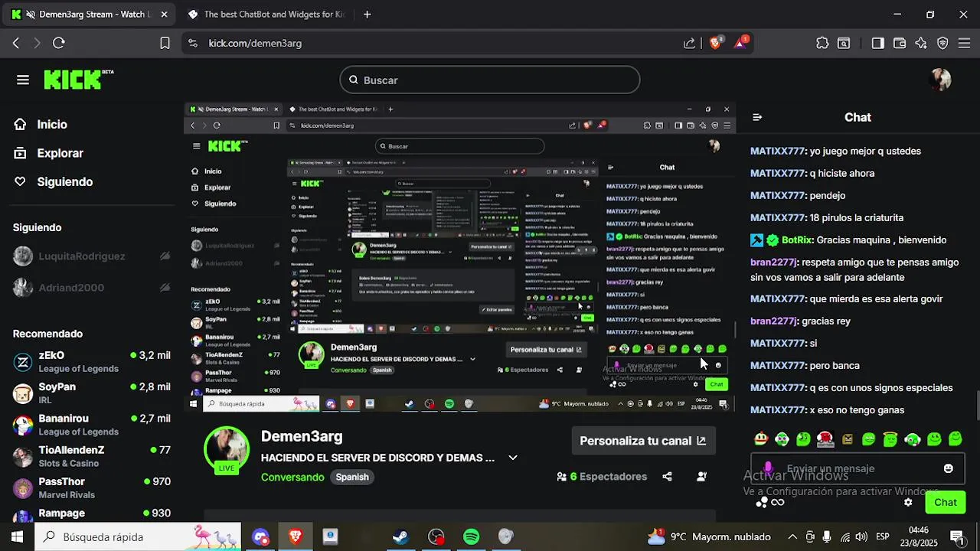Viewport: 980px width, 551px height.
Task: Open recommended channel TioAllendenZ
Action: [x=92, y=456]
